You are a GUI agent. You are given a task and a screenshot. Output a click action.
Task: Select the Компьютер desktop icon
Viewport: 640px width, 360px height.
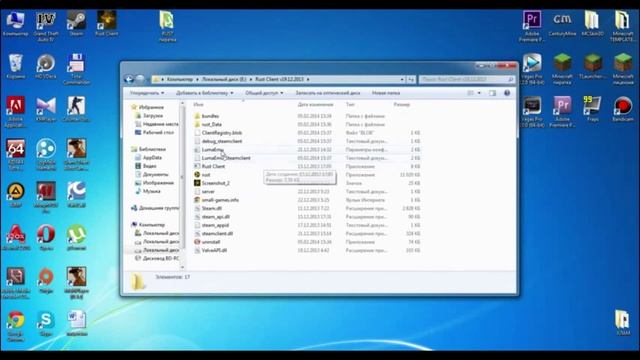(16, 24)
